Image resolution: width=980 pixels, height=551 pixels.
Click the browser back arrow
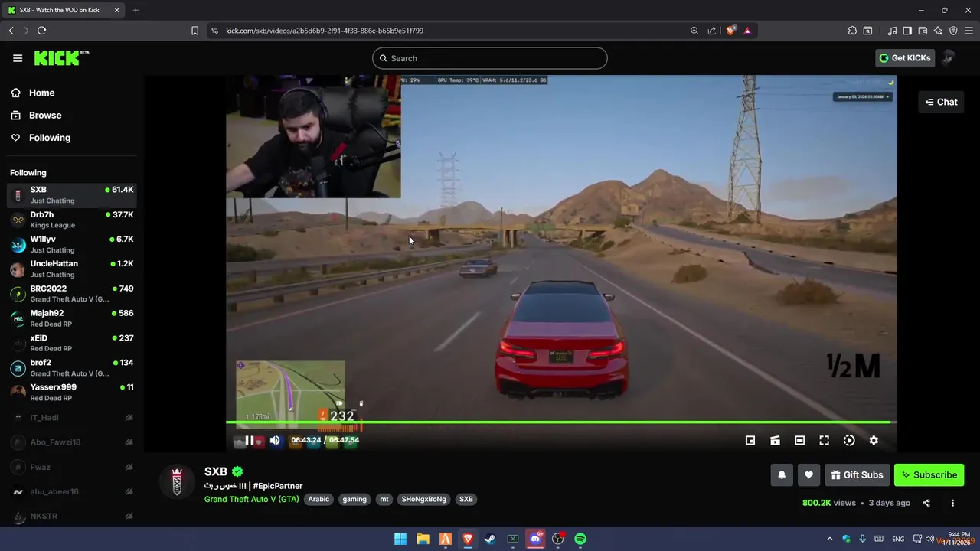pyautogui.click(x=11, y=31)
